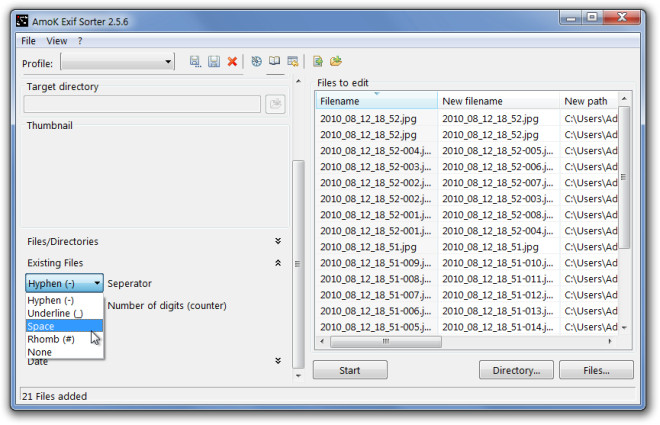Click the left panel scroll down arrow

298,375
